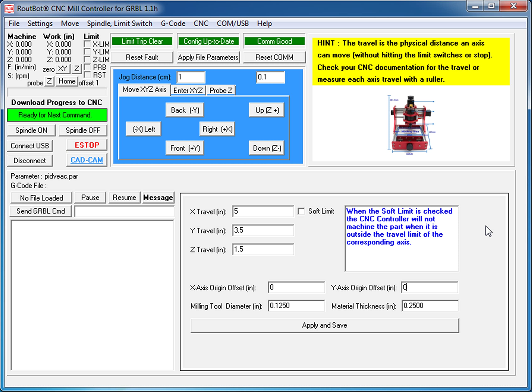Screen dimensions: 532x392
Task: Click the Send GRBL Cmd button
Action: click(x=41, y=211)
